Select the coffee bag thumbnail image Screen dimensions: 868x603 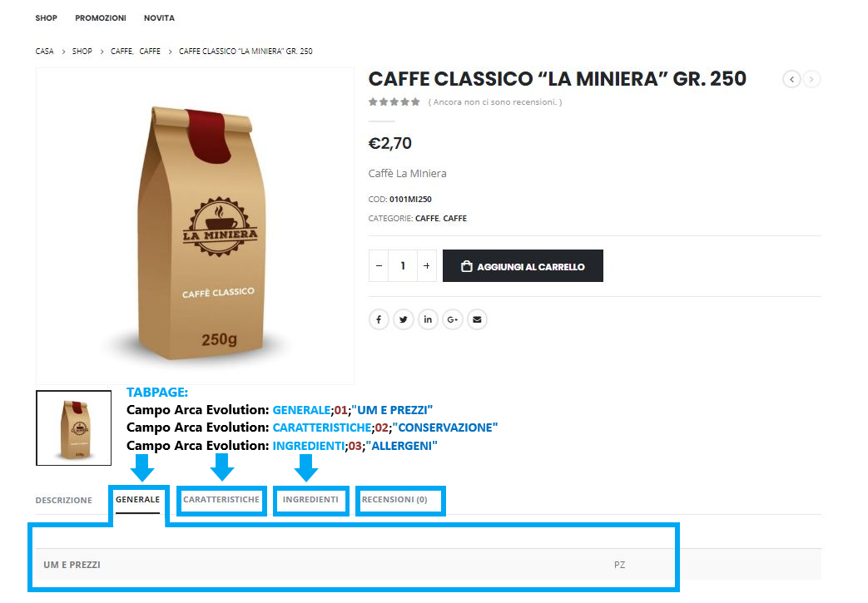[x=73, y=428]
